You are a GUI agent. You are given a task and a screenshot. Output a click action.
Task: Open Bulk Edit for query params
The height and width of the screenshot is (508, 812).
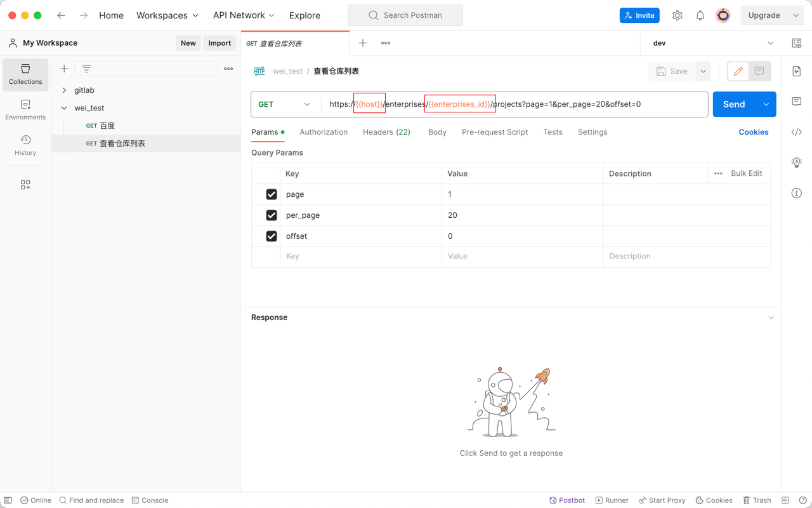coord(747,173)
